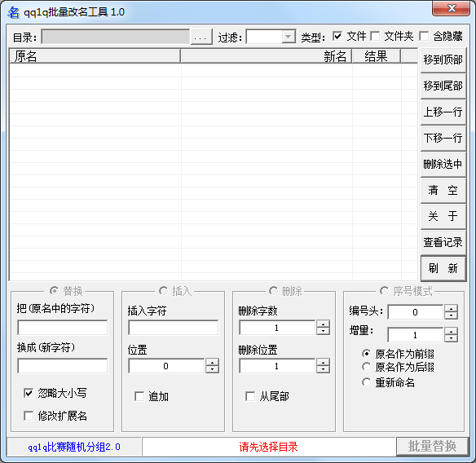Decrease the 增量 spinner value
Image resolution: width=476 pixels, height=463 pixels.
pos(451,338)
